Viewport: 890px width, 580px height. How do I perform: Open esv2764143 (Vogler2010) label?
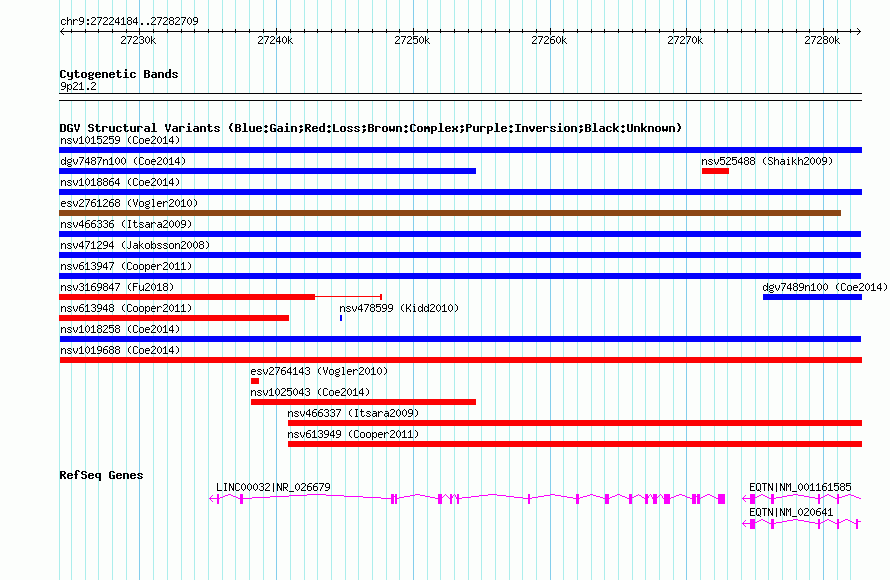319,371
